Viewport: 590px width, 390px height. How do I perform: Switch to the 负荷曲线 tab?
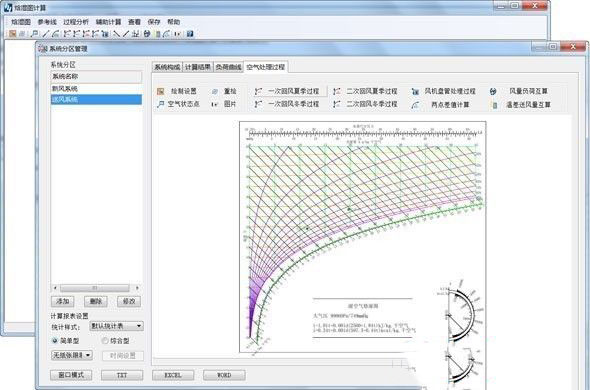228,67
